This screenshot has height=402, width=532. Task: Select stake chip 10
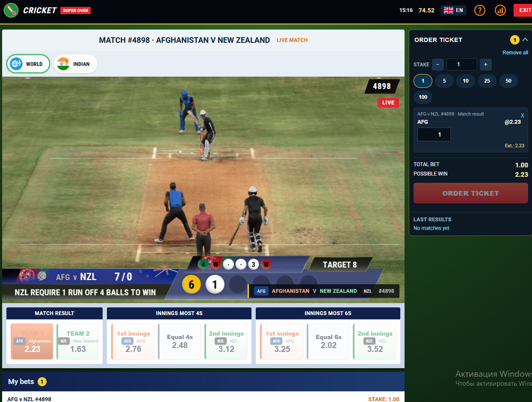(466, 81)
